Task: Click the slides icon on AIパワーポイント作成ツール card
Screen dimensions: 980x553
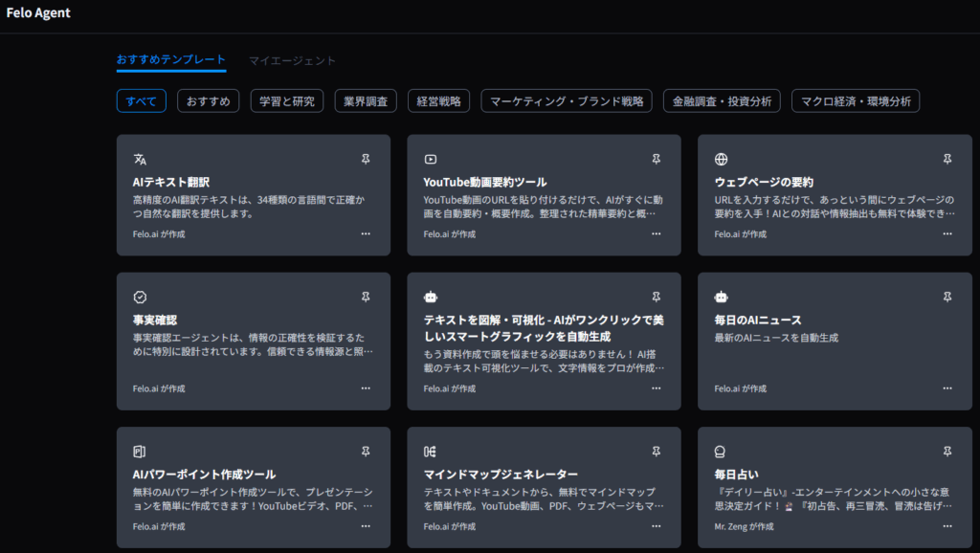Action: point(140,452)
